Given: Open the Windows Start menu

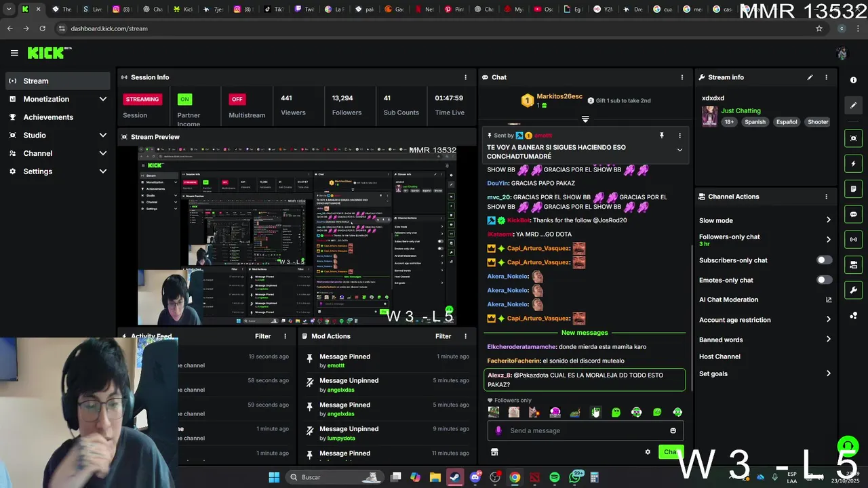Looking at the screenshot, I should click(274, 477).
